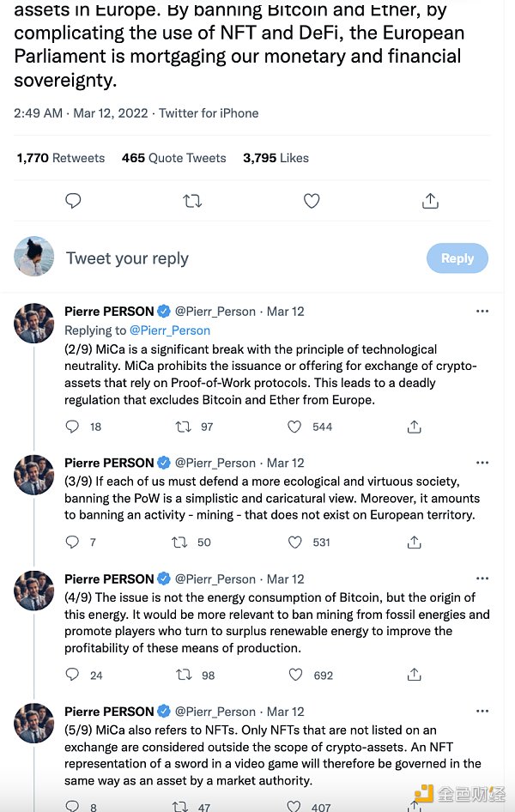Screen dimensions: 515x812
Task: Open Pierre PERSON avatar on (2/9) tweet
Action: click(x=34, y=323)
